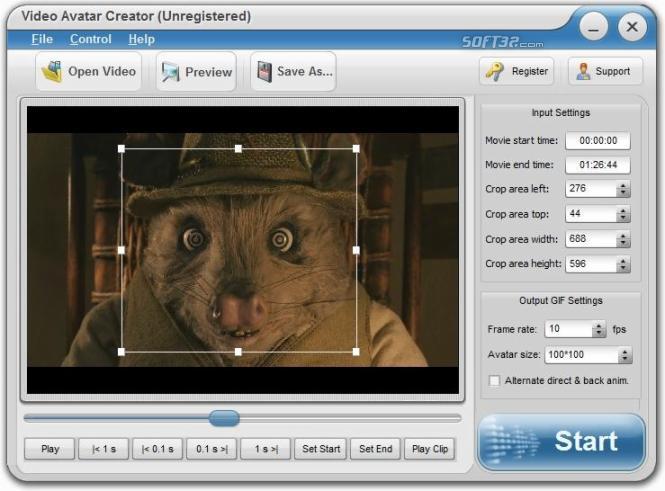The height and width of the screenshot is (491, 665).
Task: Click the fps unit label
Action: coord(619,329)
